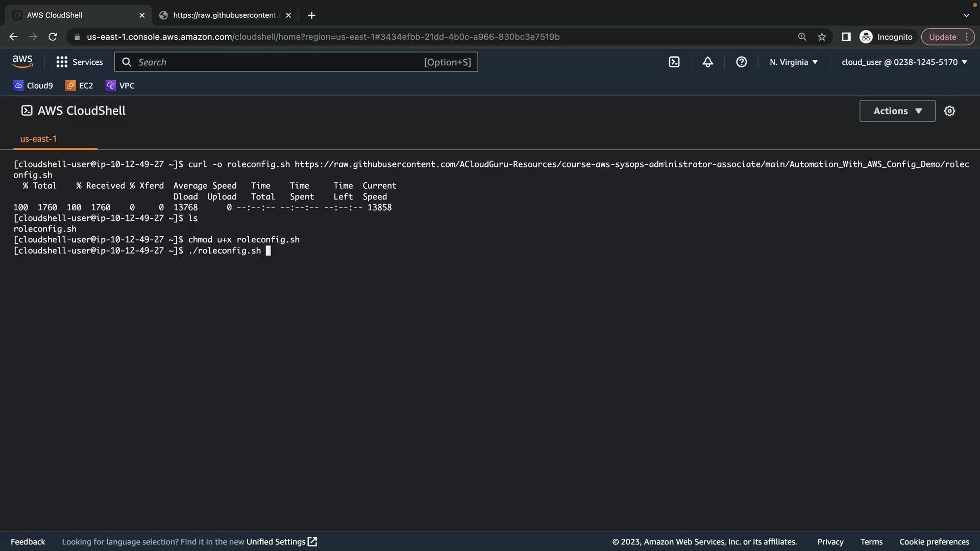980x551 pixels.
Task: Toggle the browser side panel
Action: click(x=846, y=37)
